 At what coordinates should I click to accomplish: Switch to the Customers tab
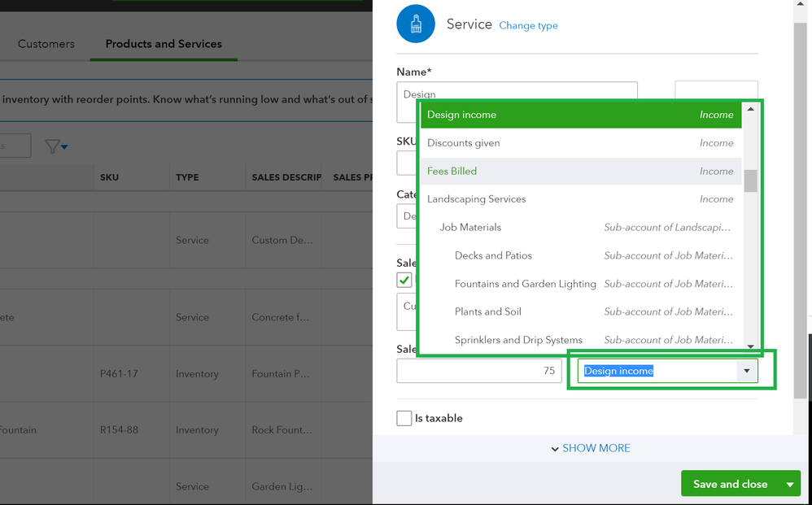[x=46, y=44]
